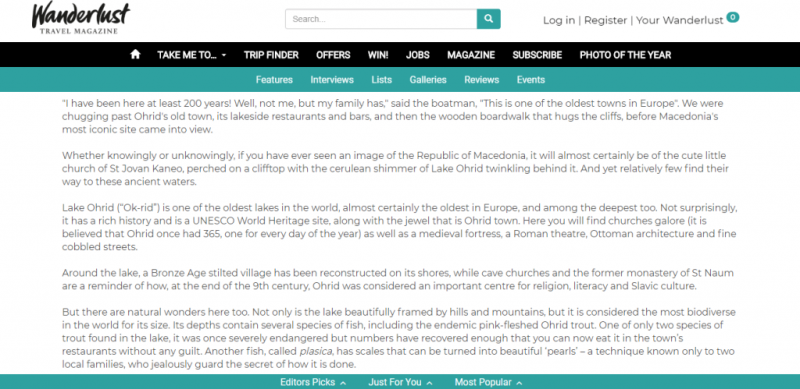Select the Reviews section link
Screen dimensions: 800x389
click(x=482, y=80)
